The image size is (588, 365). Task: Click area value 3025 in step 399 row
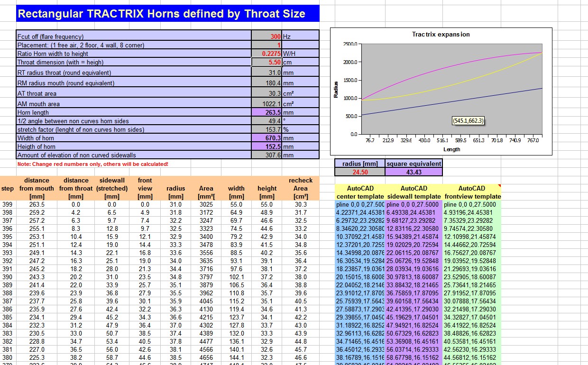coord(206,204)
